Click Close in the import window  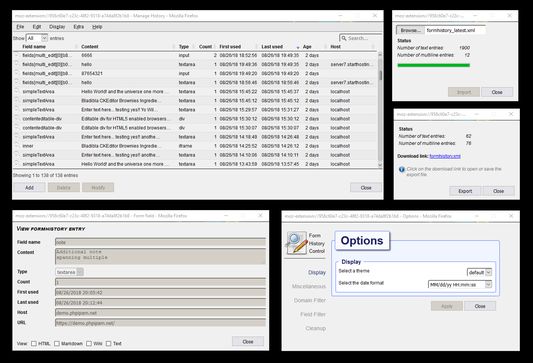[x=497, y=92]
